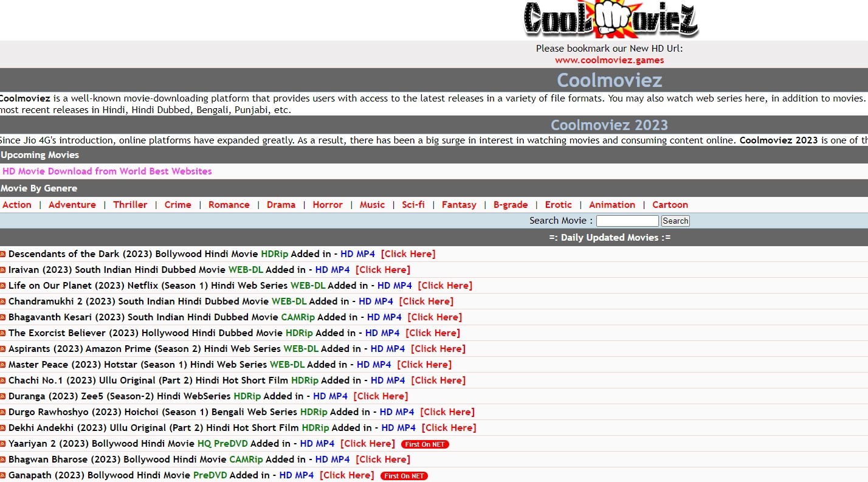Click RSS icon beside Durgo Rawhoshyo row
868x482 pixels.
[3, 413]
